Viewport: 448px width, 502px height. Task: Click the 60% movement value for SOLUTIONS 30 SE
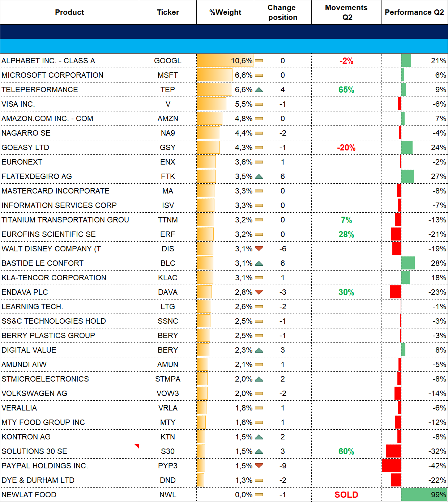346,451
